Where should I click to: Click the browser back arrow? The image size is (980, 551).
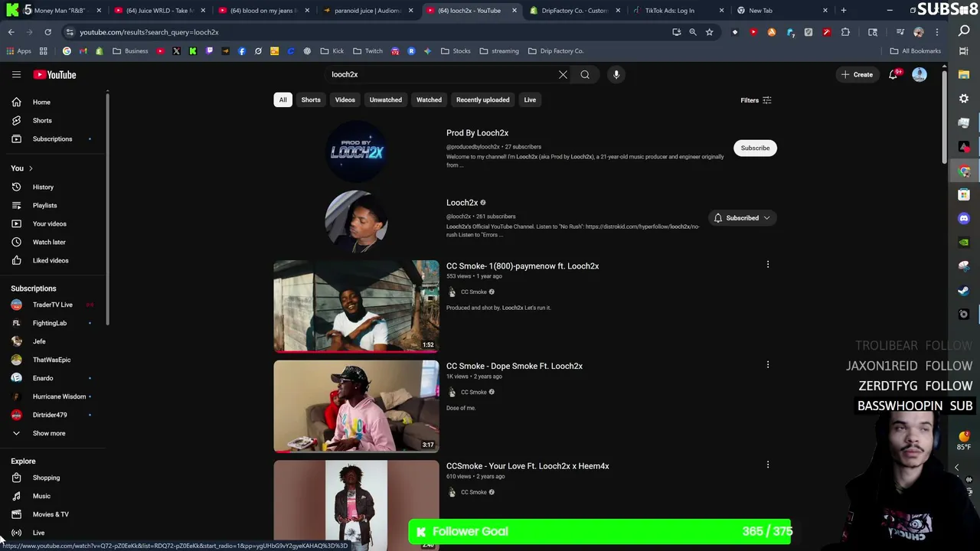click(x=11, y=32)
